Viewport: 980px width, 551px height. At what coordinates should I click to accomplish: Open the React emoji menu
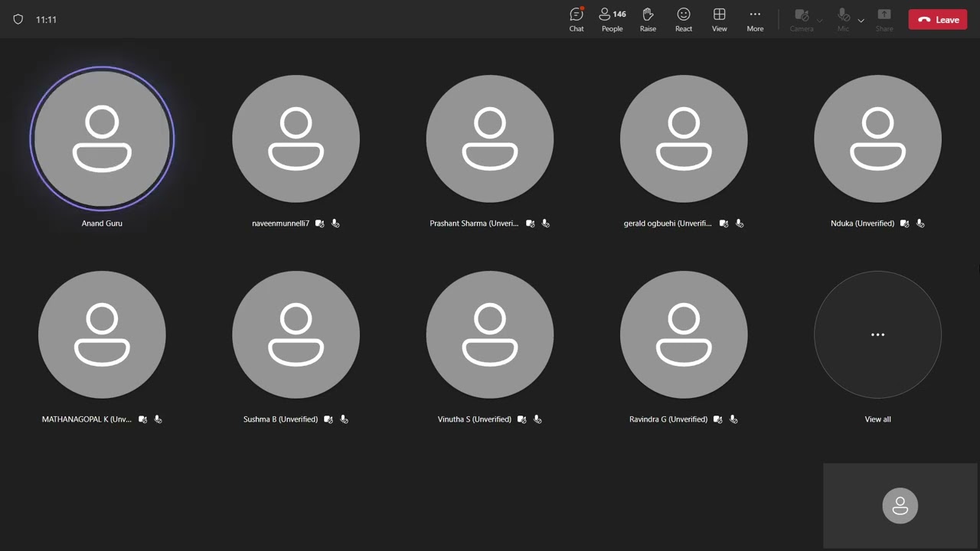click(684, 20)
